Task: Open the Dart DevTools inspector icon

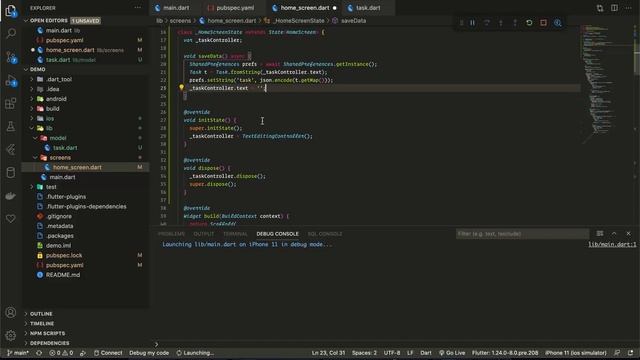Action: coord(558,23)
